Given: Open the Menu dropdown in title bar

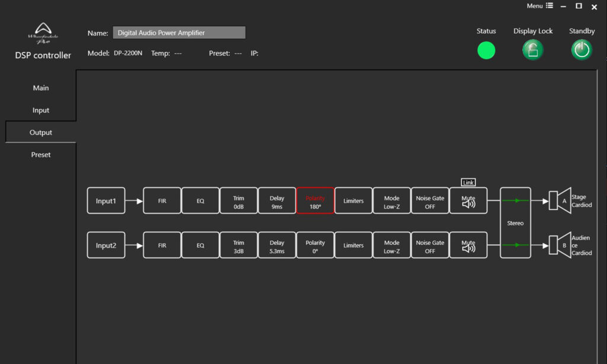Looking at the screenshot, I should pos(539,6).
